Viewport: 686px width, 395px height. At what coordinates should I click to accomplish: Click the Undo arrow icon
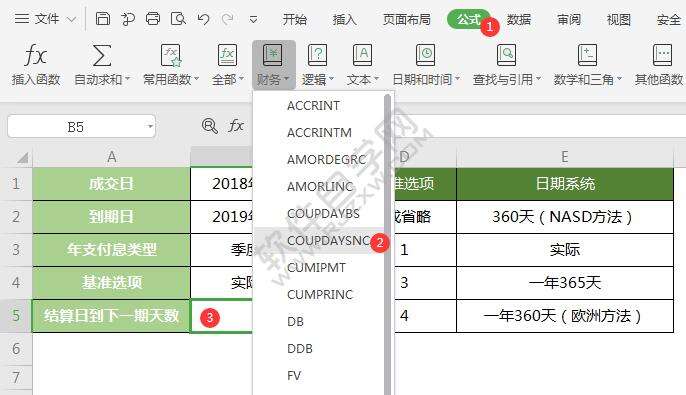pyautogui.click(x=203, y=19)
